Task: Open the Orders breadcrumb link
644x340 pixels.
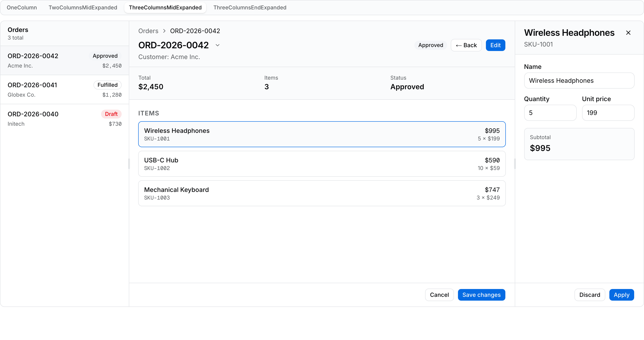Action: (148, 31)
